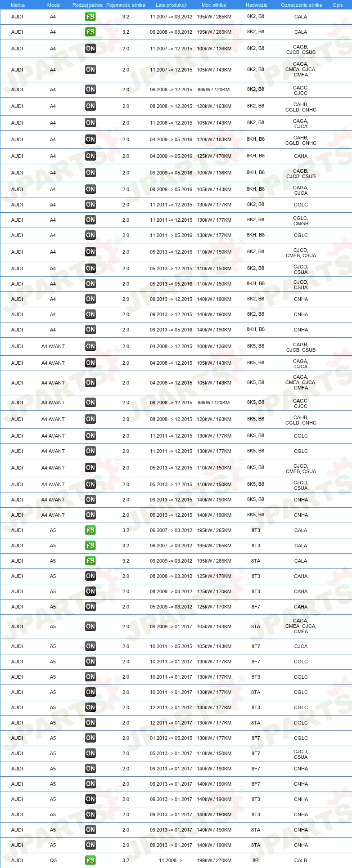Click the PB petrol icon in the Q5 row

90,860
